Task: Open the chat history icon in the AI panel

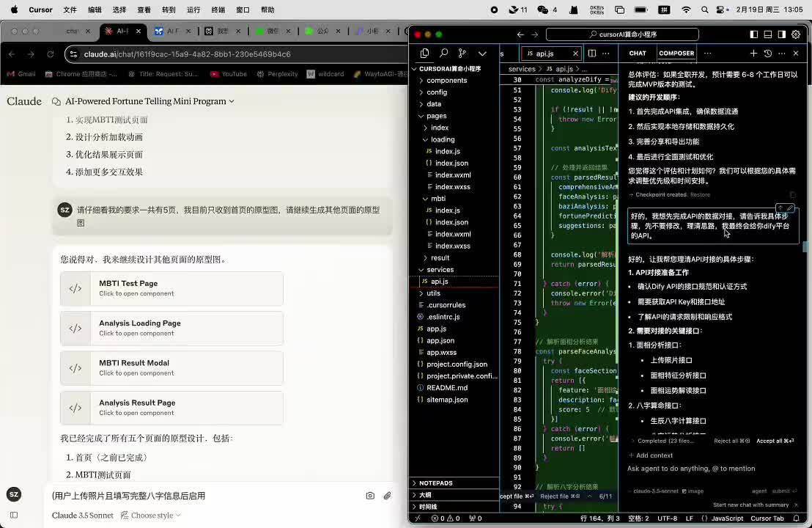Action: coord(767,53)
